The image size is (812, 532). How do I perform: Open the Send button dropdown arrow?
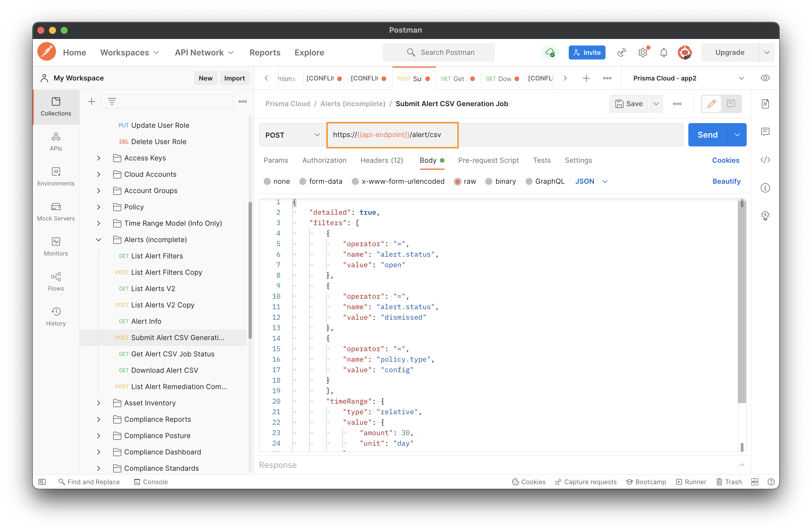(737, 135)
